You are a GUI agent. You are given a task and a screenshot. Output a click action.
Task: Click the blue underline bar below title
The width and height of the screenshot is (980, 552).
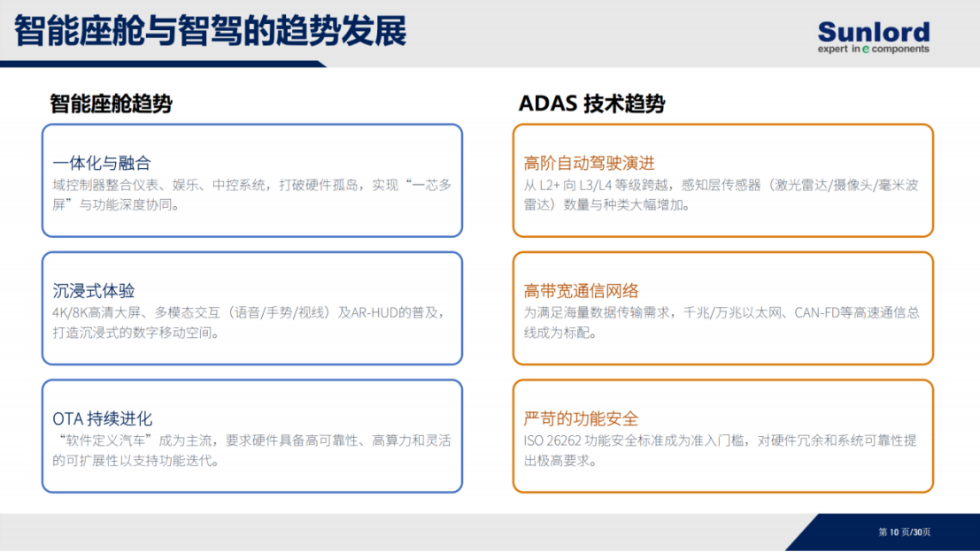[x=163, y=64]
